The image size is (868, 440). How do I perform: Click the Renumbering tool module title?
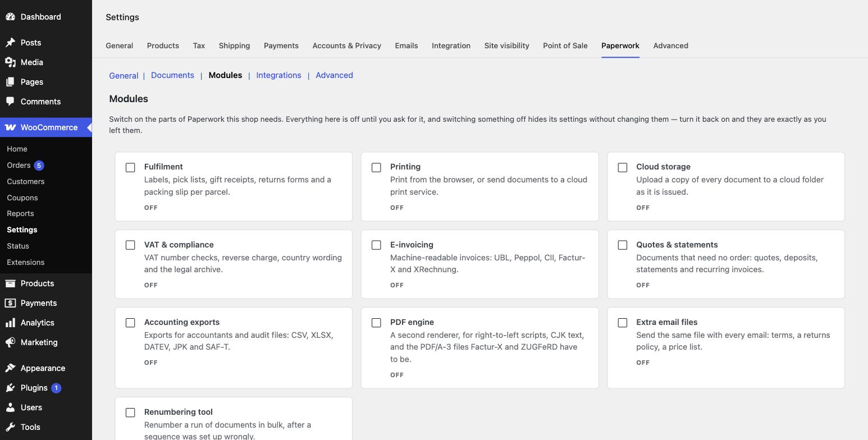[x=179, y=412]
